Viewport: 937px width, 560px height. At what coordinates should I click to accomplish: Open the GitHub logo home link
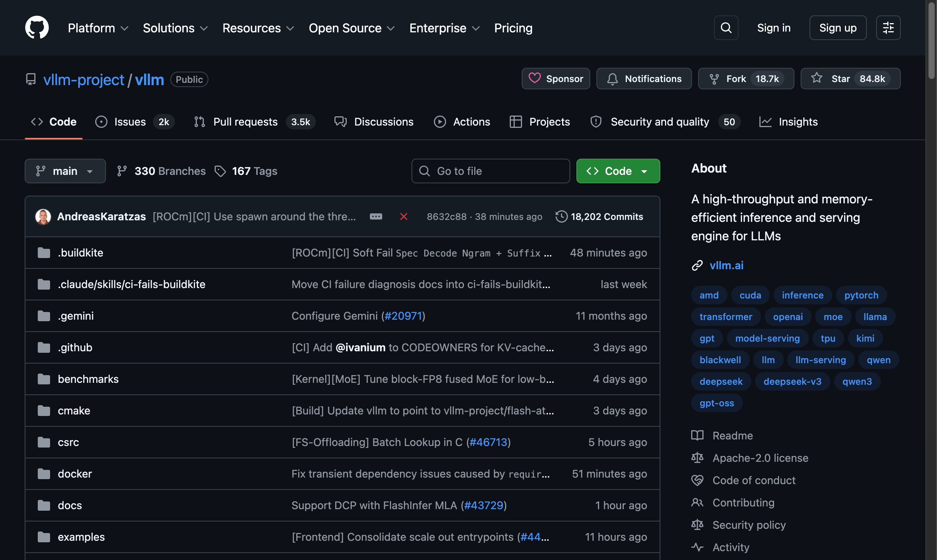(x=37, y=27)
